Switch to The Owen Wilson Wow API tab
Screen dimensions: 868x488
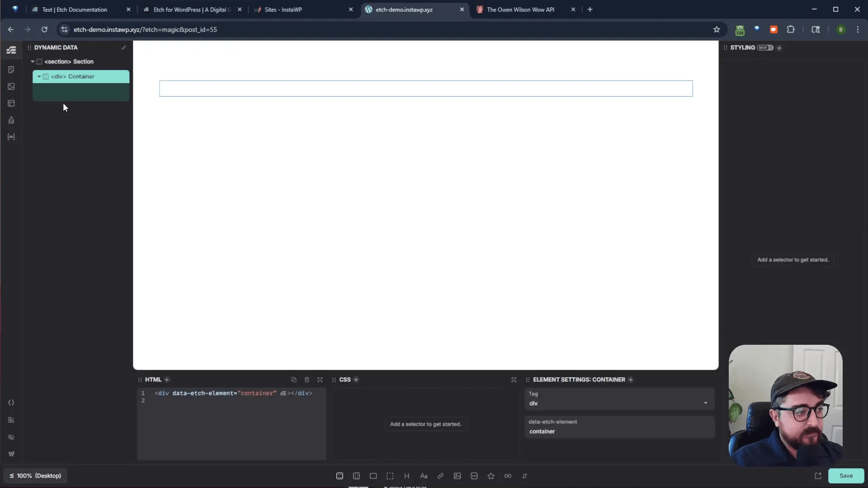[520, 9]
